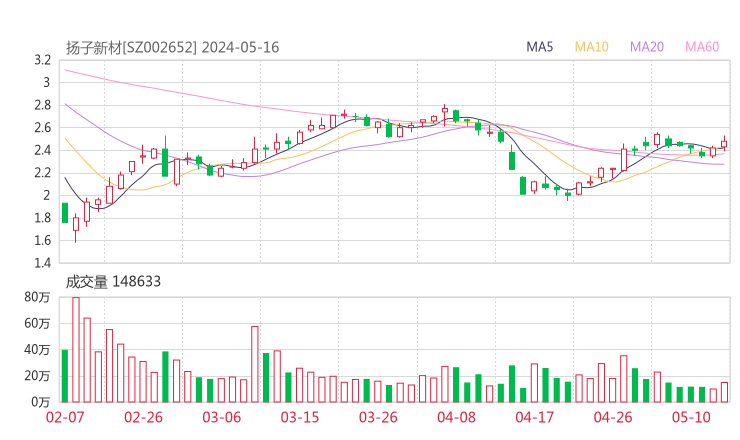The height and width of the screenshot is (440, 740).
Task: Toggle the MA20 legend label
Action: pos(647,47)
